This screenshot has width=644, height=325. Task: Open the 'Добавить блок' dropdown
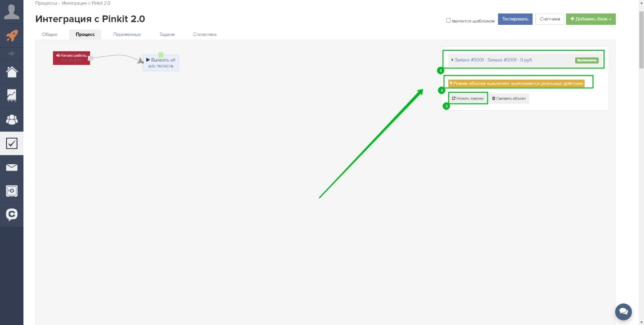click(590, 19)
